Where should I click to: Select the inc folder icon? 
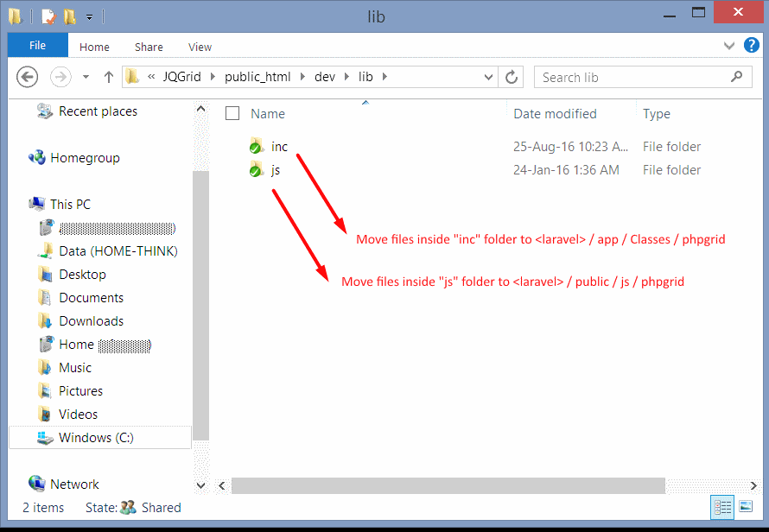[x=256, y=147]
